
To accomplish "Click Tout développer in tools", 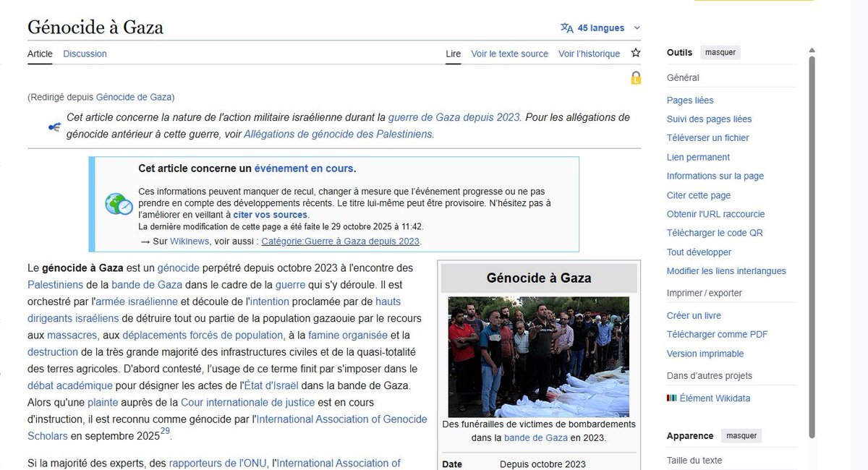I will pos(699,252).
